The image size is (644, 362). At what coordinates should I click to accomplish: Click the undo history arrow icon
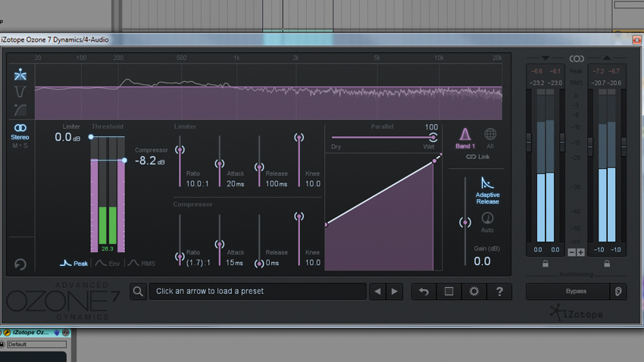424,292
